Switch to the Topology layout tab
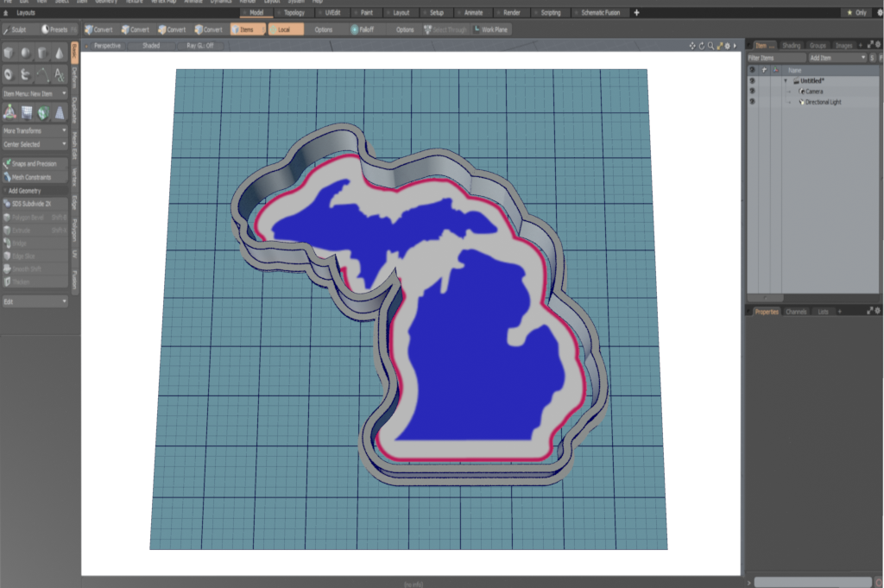This screenshot has width=884, height=588. point(294,13)
